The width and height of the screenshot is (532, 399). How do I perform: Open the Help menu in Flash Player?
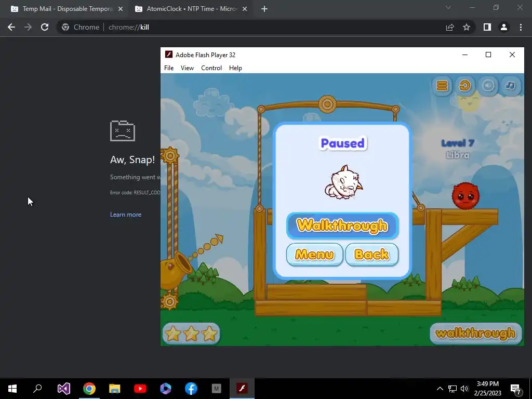coord(235,68)
